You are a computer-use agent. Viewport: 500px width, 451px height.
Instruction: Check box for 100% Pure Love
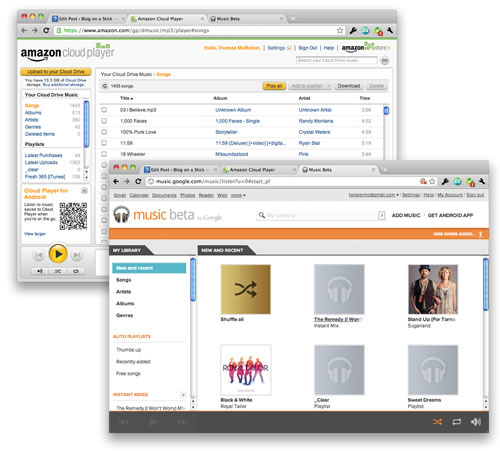tap(104, 132)
